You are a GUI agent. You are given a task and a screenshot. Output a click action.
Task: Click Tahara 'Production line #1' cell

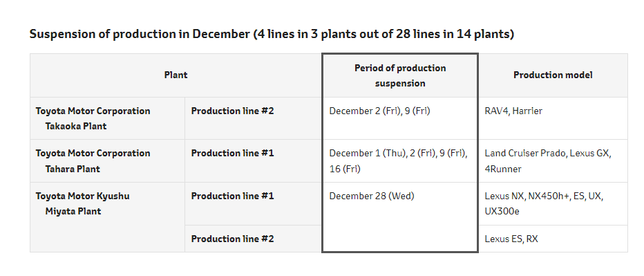pos(254,161)
